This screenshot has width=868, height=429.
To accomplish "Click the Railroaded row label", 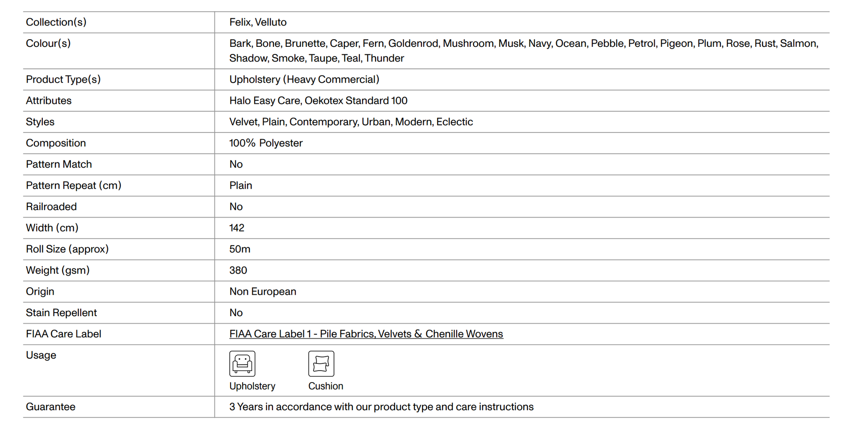I will coord(51,207).
